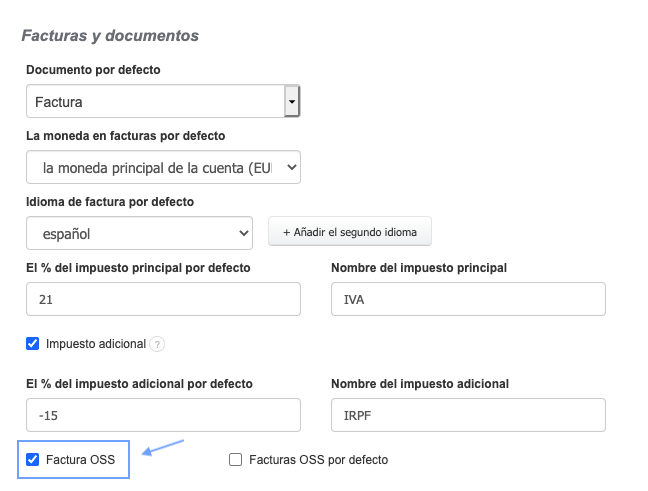648x491 pixels.
Task: Click the label Nombre del impuesto principal
Action: (419, 268)
